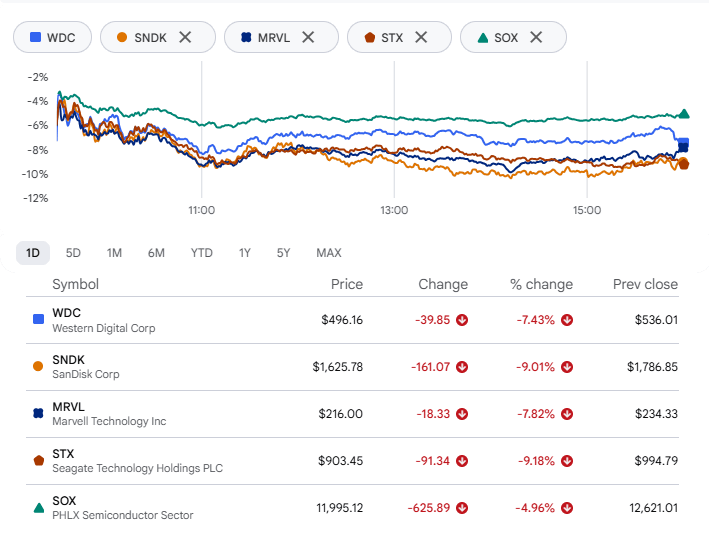Click the 13:00 label on chart axis
The height and width of the screenshot is (540, 709).
tap(394, 210)
